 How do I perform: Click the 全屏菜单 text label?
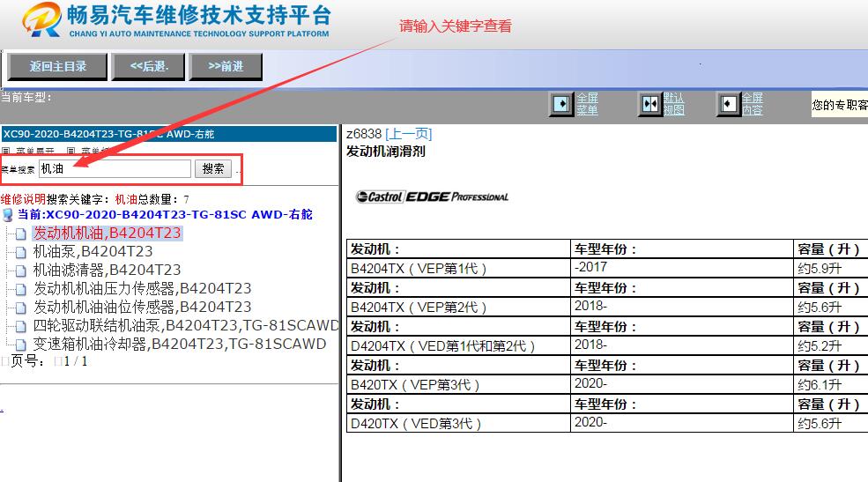pos(588,103)
